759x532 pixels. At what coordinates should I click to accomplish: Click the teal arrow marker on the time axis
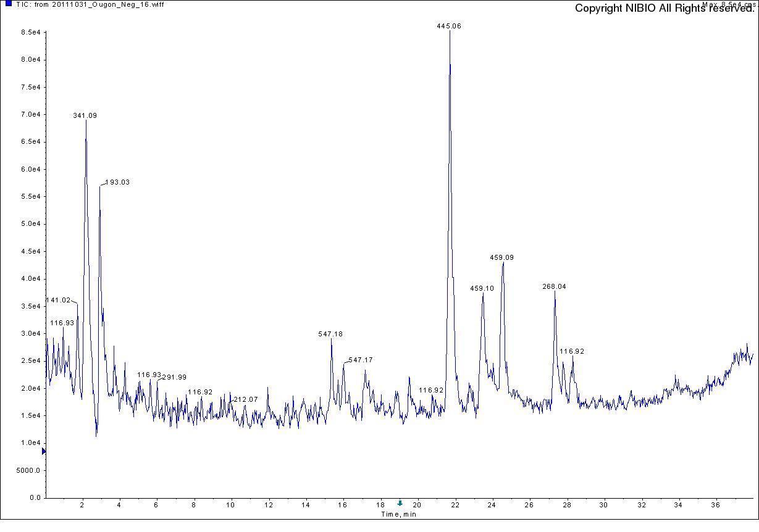coord(400,504)
